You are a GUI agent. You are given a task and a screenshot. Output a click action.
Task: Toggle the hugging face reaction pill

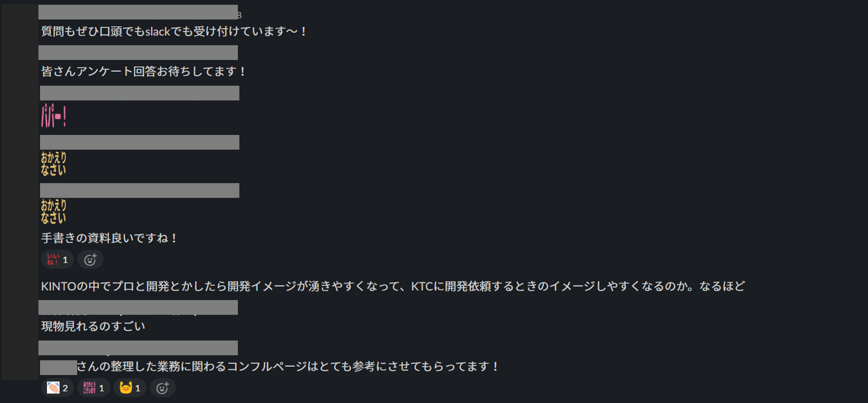[x=130, y=388]
